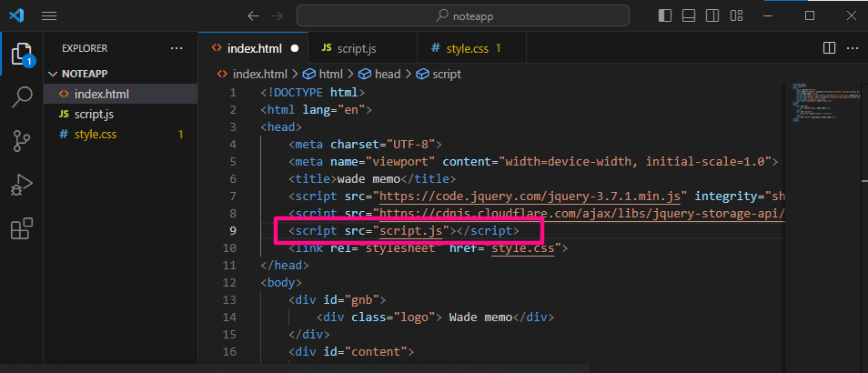Click the head breadcrumb segment

[x=379, y=74]
